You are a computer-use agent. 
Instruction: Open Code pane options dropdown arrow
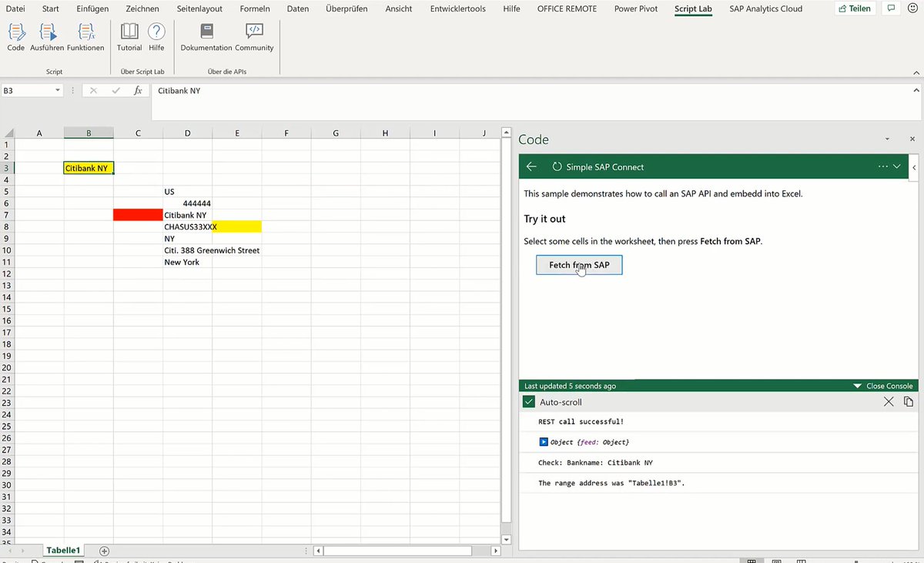click(887, 139)
